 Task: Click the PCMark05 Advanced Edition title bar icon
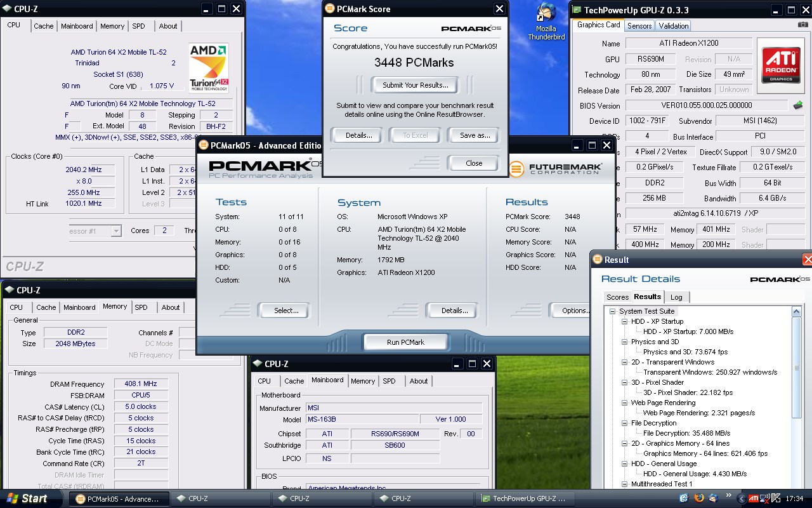pyautogui.click(x=204, y=145)
